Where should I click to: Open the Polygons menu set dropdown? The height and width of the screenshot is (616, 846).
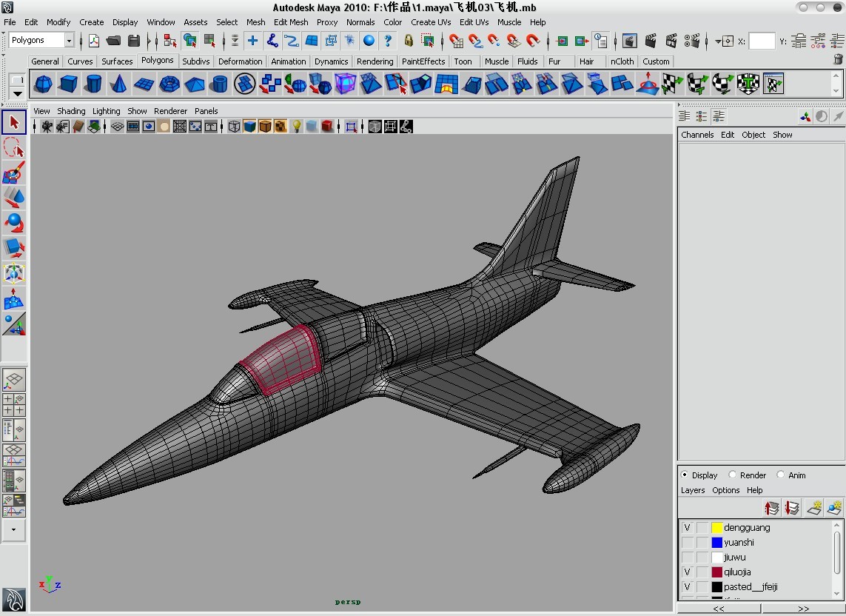pos(69,41)
